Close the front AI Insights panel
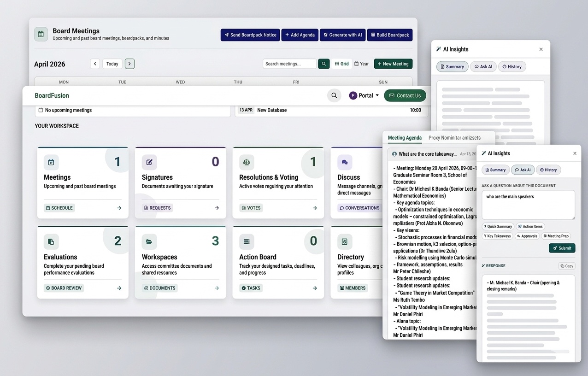This screenshot has height=376, width=588. 575,153
